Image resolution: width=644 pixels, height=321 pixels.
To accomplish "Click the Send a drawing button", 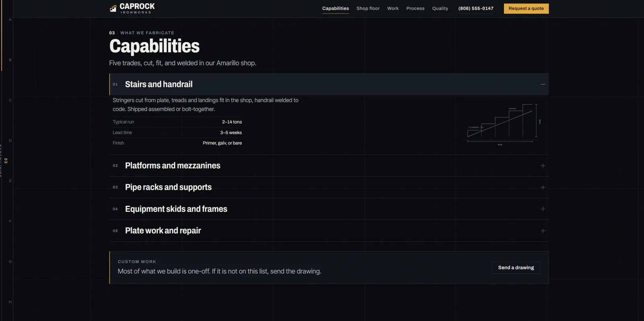I will click(516, 268).
